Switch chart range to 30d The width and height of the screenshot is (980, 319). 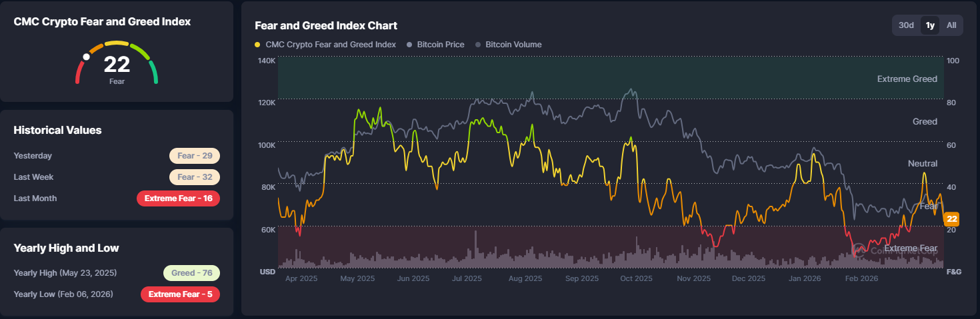point(906,25)
